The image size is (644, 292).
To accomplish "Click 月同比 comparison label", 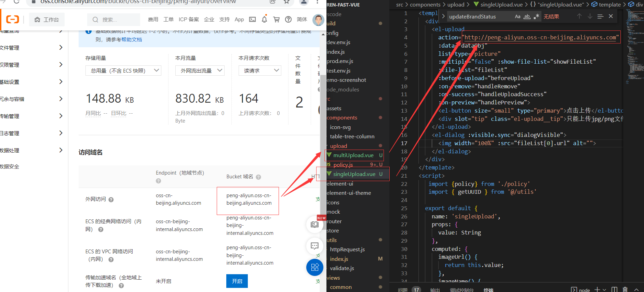I will (x=93, y=113).
